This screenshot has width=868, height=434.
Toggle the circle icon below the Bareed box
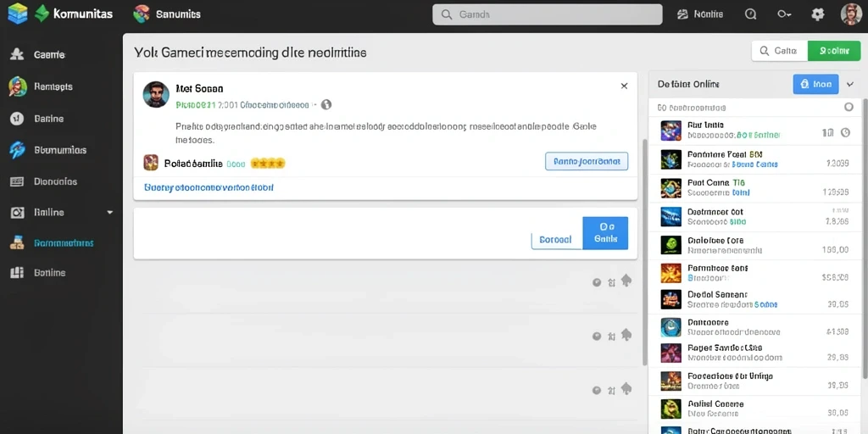597,282
